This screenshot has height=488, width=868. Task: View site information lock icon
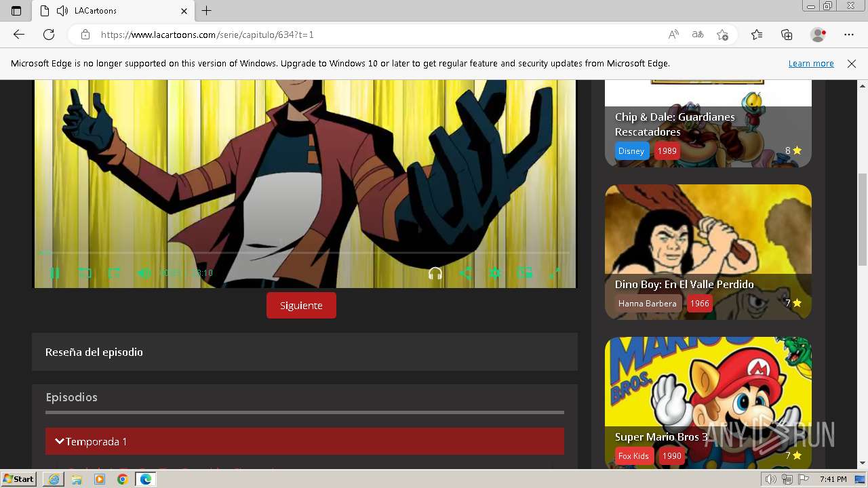coord(85,35)
